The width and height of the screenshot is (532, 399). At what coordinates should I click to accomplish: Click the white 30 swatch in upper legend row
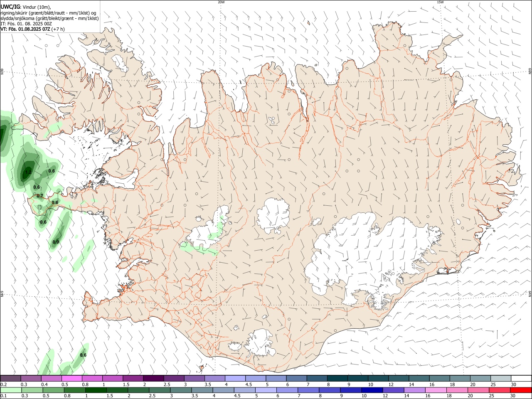coord(522,378)
